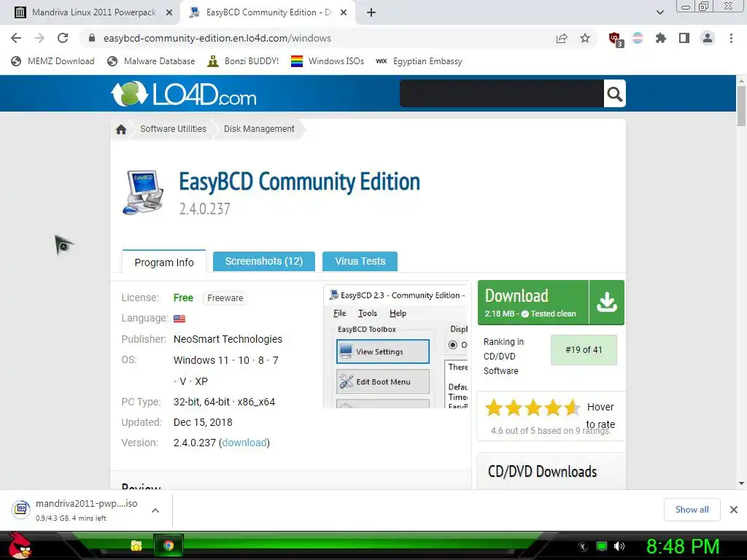
Task: Click the US flag language icon
Action: [x=179, y=319]
